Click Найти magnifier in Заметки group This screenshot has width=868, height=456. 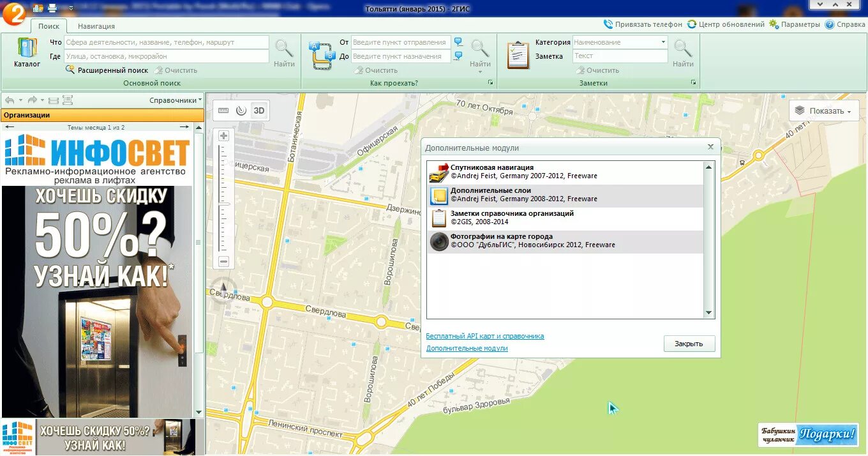pos(683,53)
